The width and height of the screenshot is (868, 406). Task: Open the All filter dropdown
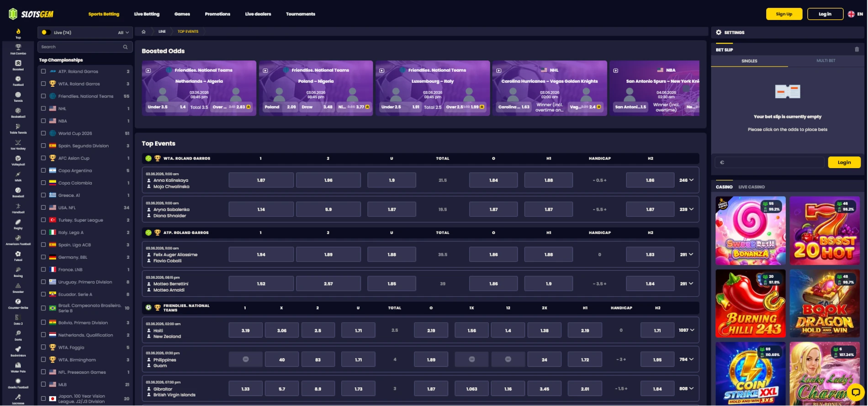coord(123,32)
